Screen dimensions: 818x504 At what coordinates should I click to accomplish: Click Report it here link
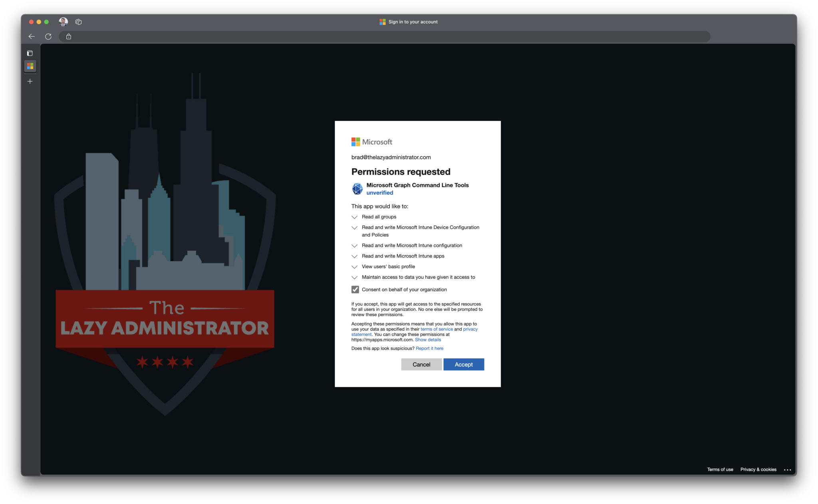pos(429,348)
